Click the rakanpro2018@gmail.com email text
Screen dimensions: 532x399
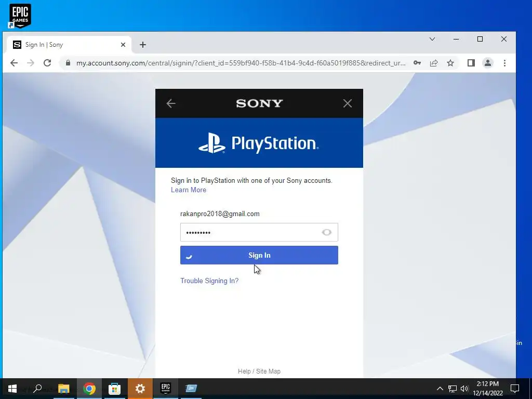(x=220, y=214)
